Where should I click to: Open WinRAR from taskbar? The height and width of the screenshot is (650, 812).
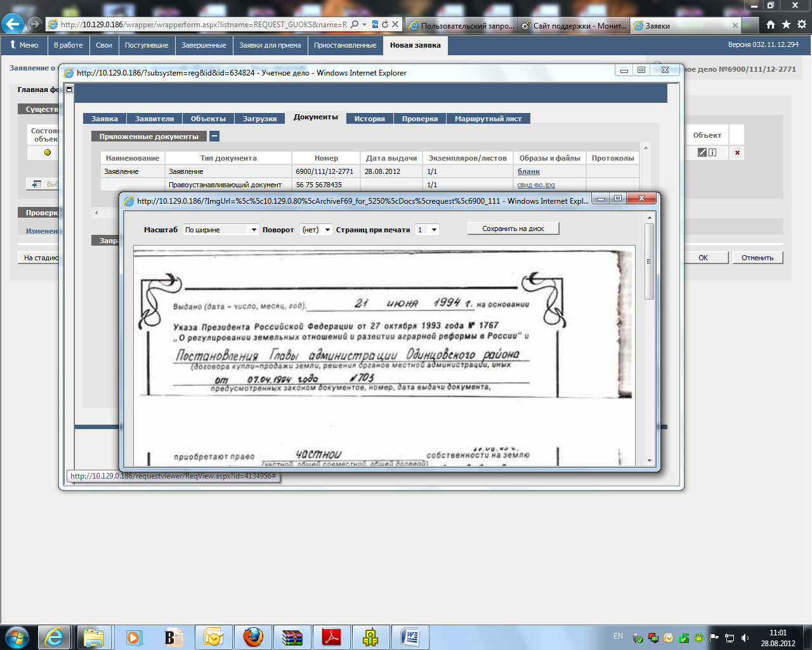[x=292, y=637]
